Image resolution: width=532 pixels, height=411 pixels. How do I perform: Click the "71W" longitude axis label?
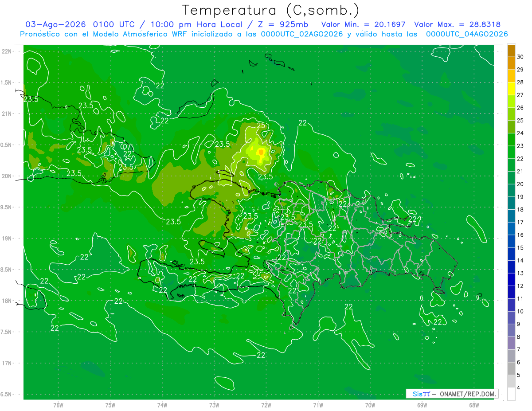coord(318,405)
